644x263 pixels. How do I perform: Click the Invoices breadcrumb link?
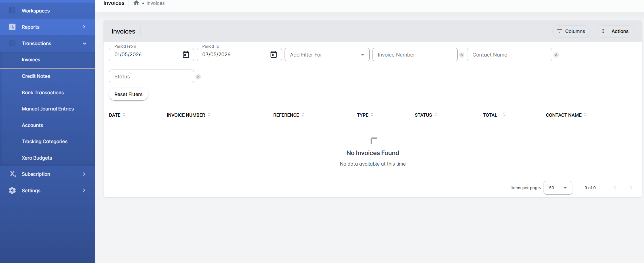click(155, 3)
